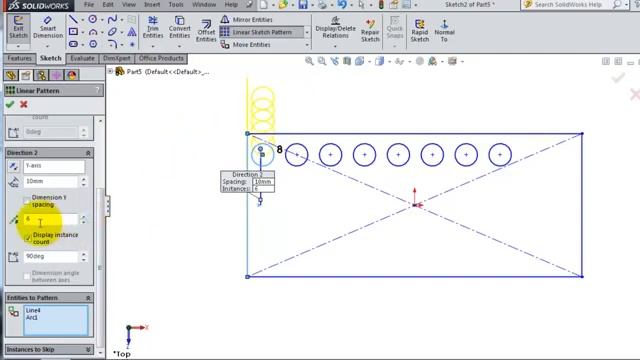Click the Rapid Sketch tool
640x360 pixels.
(x=420, y=31)
